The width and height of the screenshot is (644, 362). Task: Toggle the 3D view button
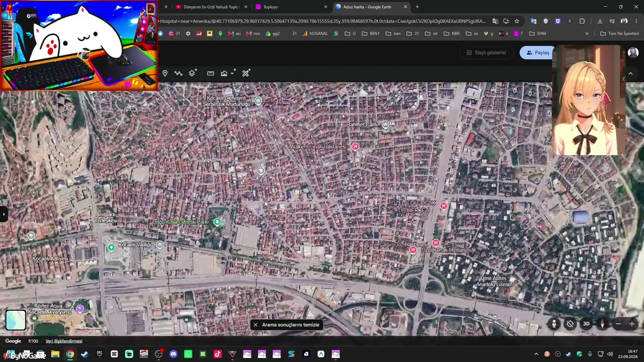coord(586,324)
